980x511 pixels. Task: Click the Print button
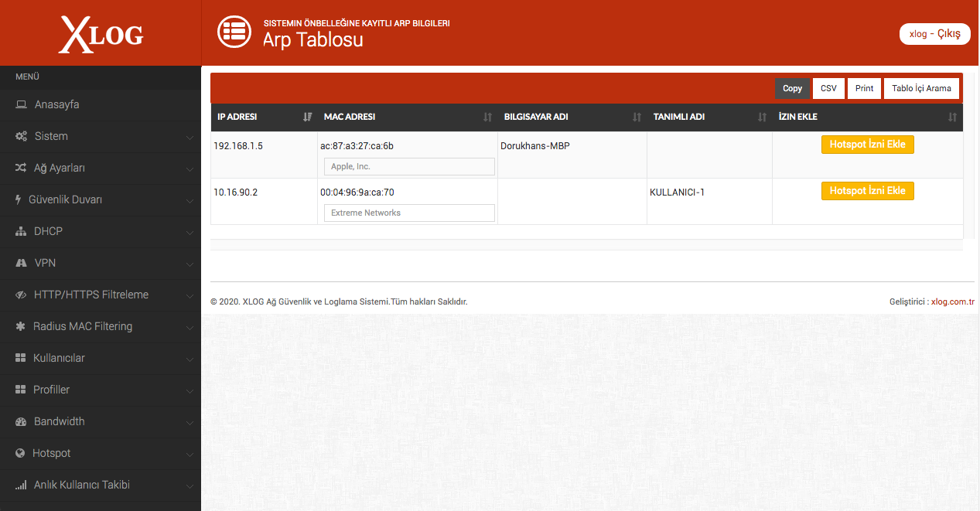(864, 88)
